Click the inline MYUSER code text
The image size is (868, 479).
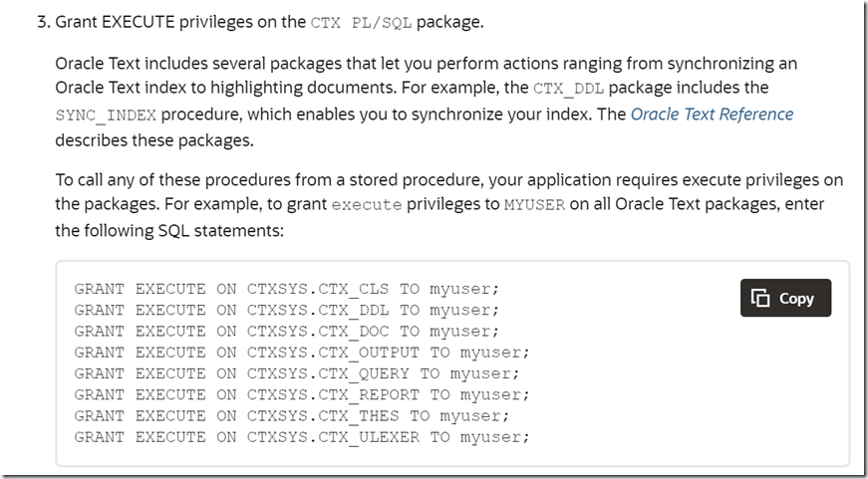coord(534,205)
